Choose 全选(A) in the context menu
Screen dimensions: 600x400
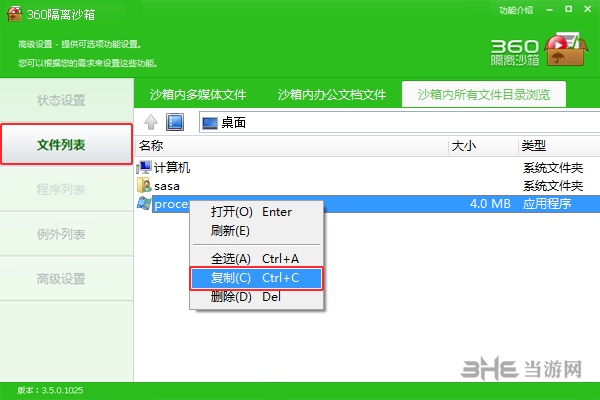coord(256,259)
